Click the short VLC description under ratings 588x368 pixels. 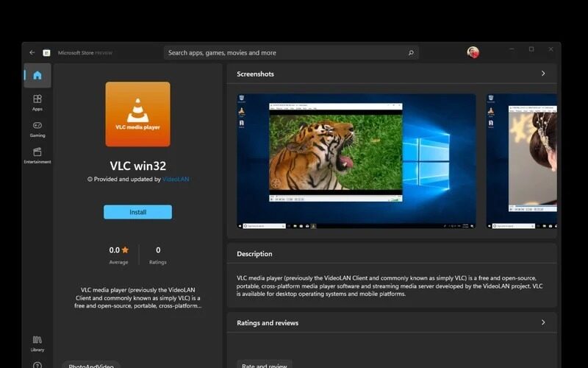(x=137, y=298)
